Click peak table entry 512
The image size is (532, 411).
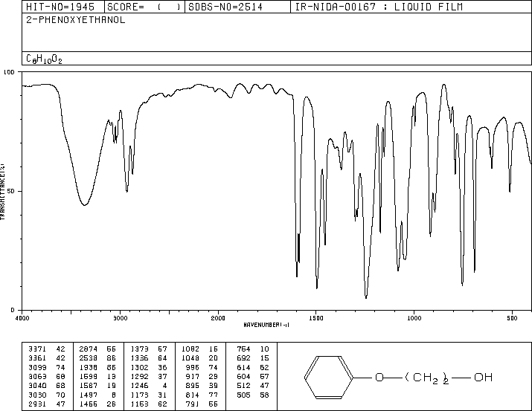click(x=243, y=386)
